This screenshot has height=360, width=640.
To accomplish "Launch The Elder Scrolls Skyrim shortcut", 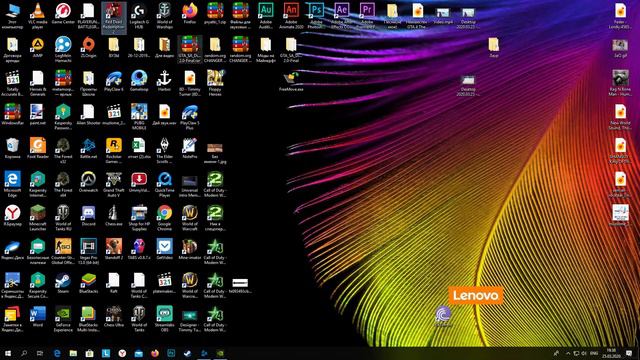I will (x=164, y=151).
